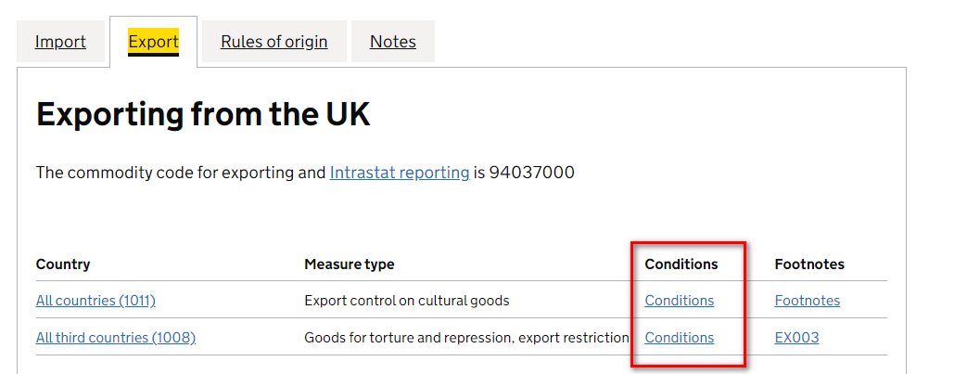Click the commodity code number 94037000

pos(532,173)
